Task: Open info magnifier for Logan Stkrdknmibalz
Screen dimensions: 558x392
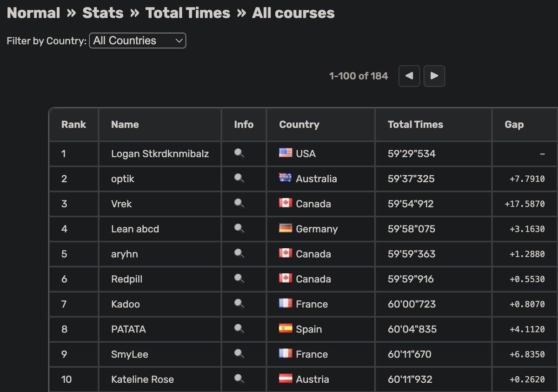Action: (x=239, y=153)
